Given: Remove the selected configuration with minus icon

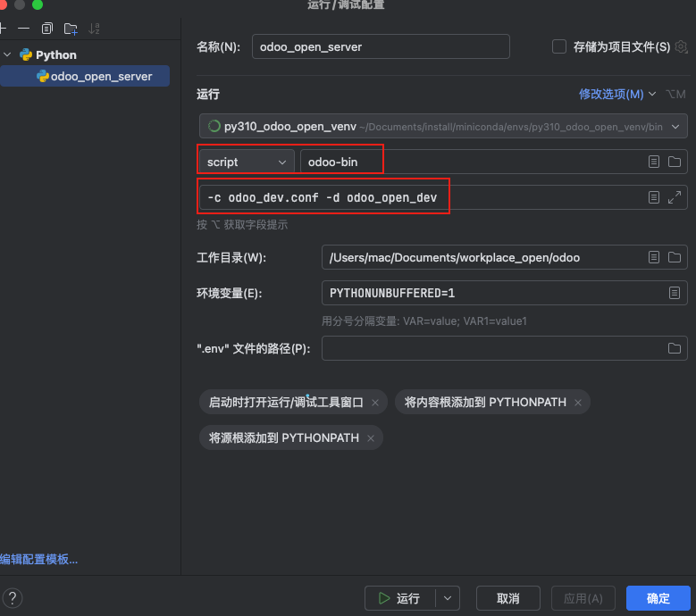Looking at the screenshot, I should (x=23, y=29).
